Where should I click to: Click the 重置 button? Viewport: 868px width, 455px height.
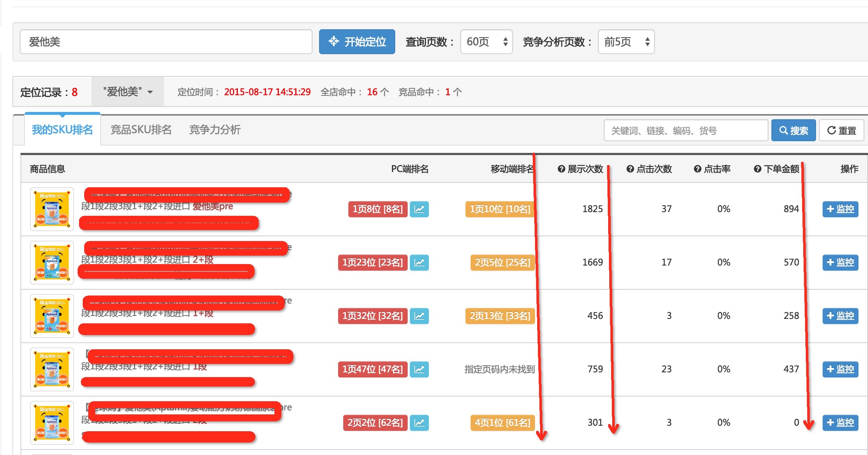pos(841,130)
